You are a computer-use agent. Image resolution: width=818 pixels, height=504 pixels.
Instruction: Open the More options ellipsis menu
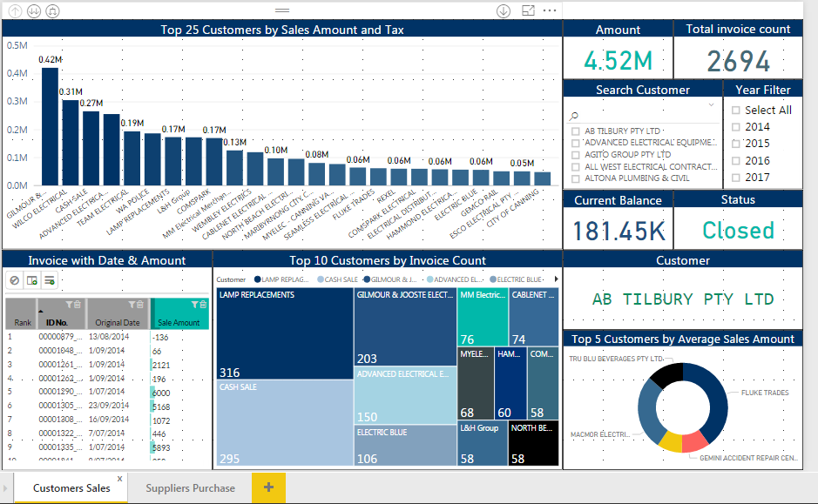click(x=550, y=10)
